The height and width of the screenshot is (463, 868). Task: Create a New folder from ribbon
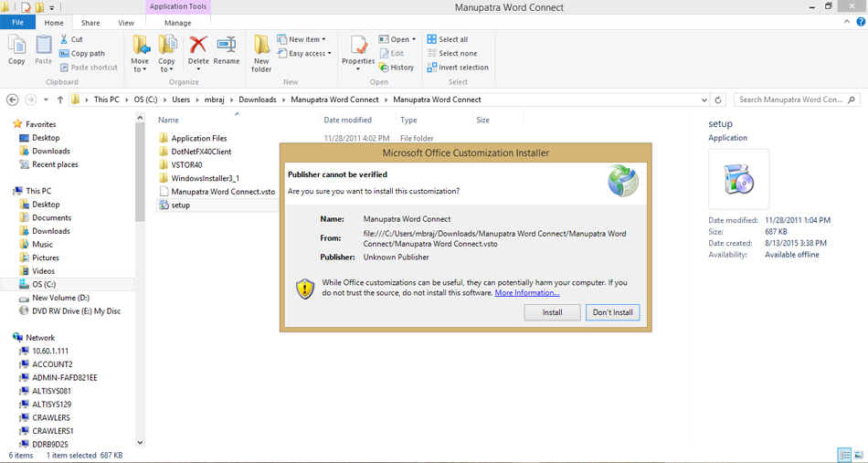261,54
